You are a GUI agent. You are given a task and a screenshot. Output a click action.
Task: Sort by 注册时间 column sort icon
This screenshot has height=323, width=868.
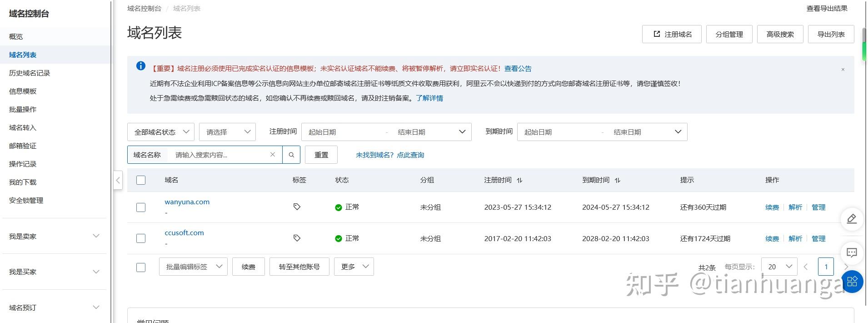519,180
